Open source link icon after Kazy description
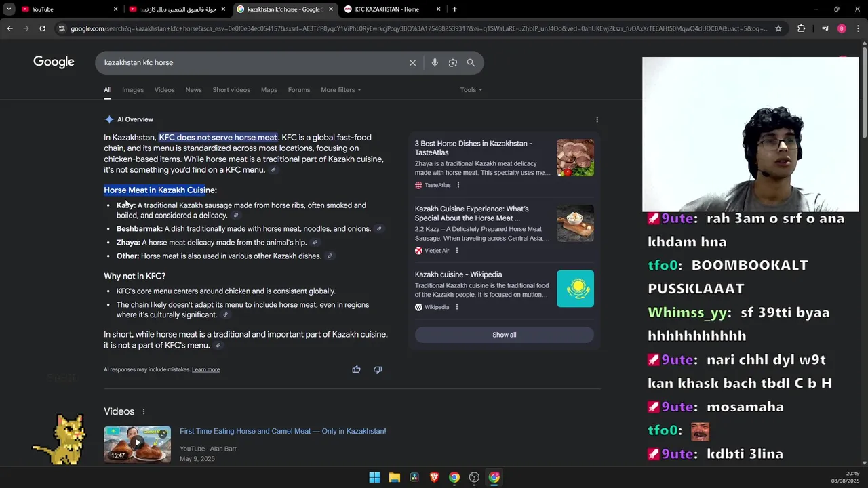The image size is (868, 488). click(x=236, y=216)
